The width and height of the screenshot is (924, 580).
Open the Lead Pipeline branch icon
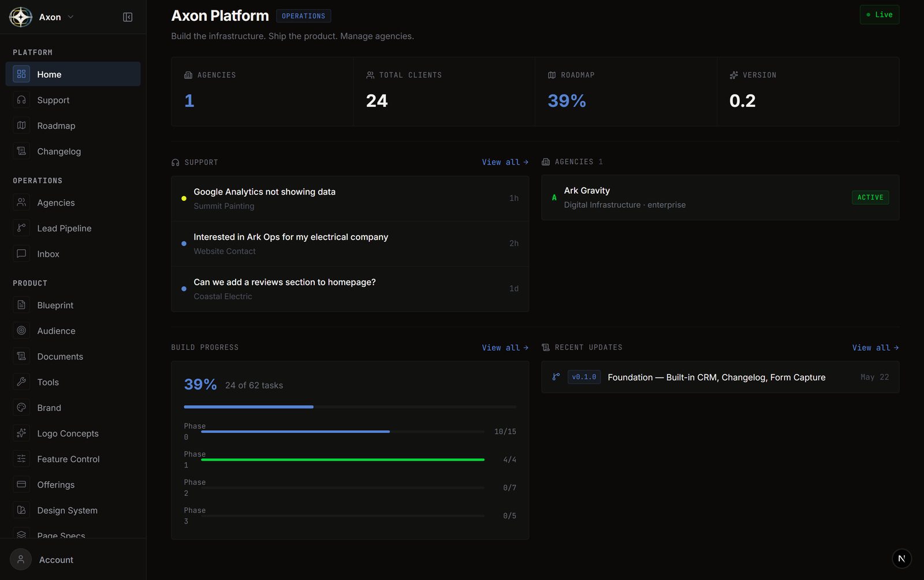point(21,228)
